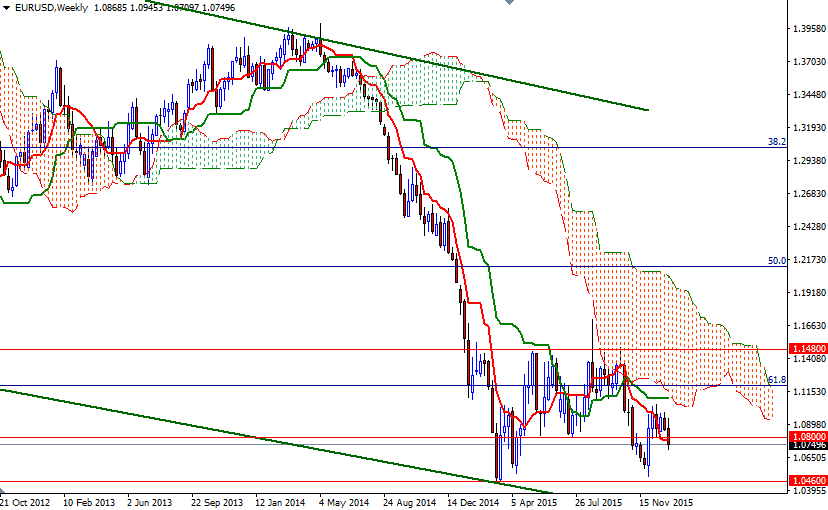Select the 50.0 Fibonacci level label

pyautogui.click(x=777, y=261)
